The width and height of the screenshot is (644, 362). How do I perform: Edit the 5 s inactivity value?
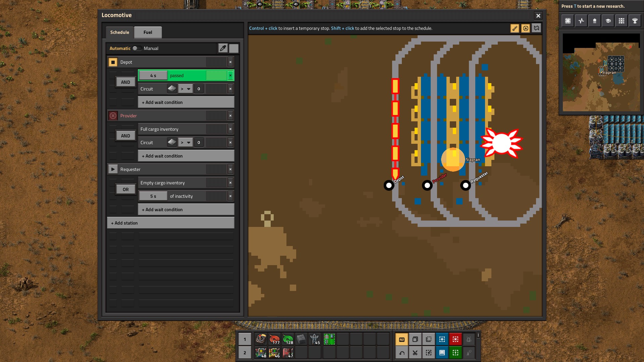[x=153, y=196]
